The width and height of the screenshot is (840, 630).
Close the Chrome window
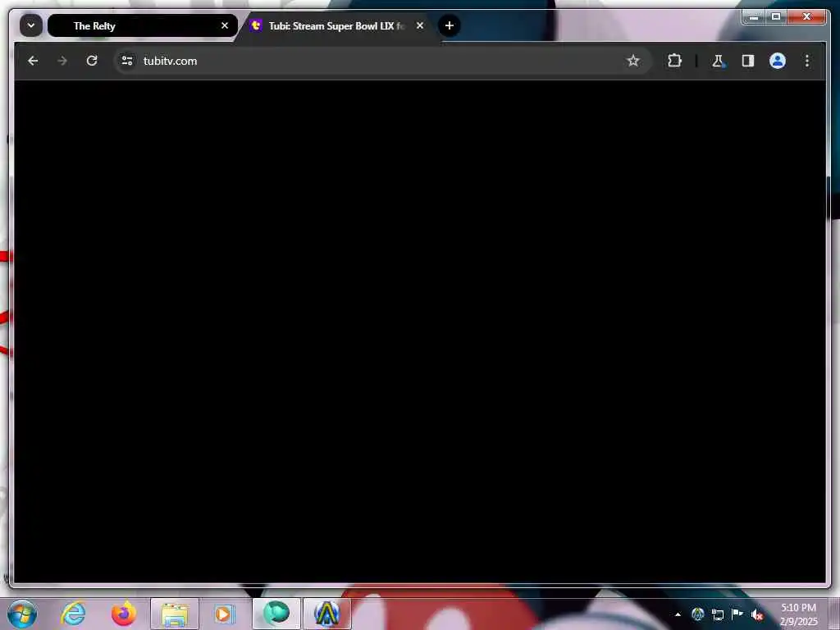click(x=807, y=17)
